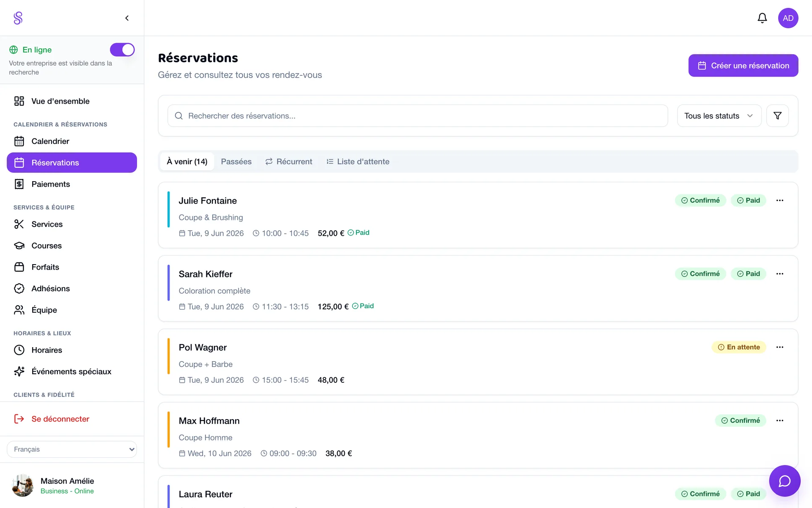Viewport: 812px width, 508px height.
Task: Click the Calendrier calendar grid icon
Action: 19,141
